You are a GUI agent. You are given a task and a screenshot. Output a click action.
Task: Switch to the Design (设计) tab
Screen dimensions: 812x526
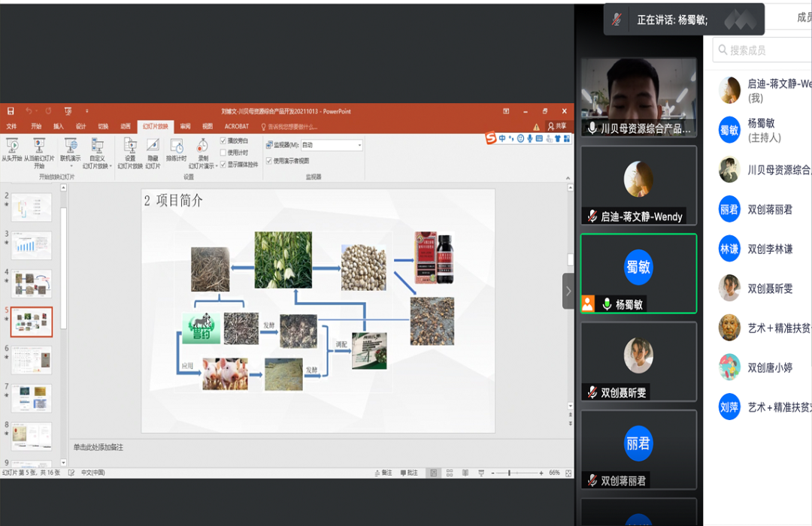pos(80,126)
